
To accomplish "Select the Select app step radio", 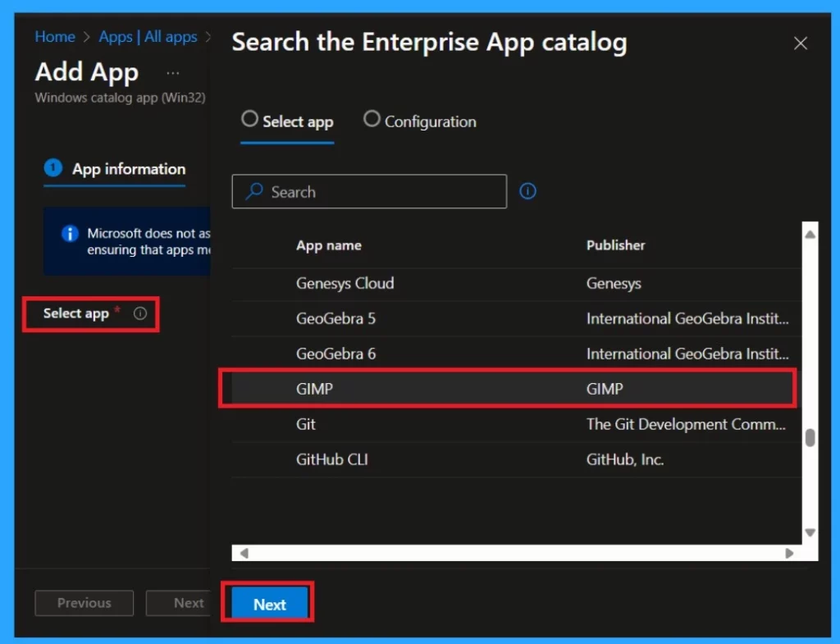I will [x=249, y=119].
